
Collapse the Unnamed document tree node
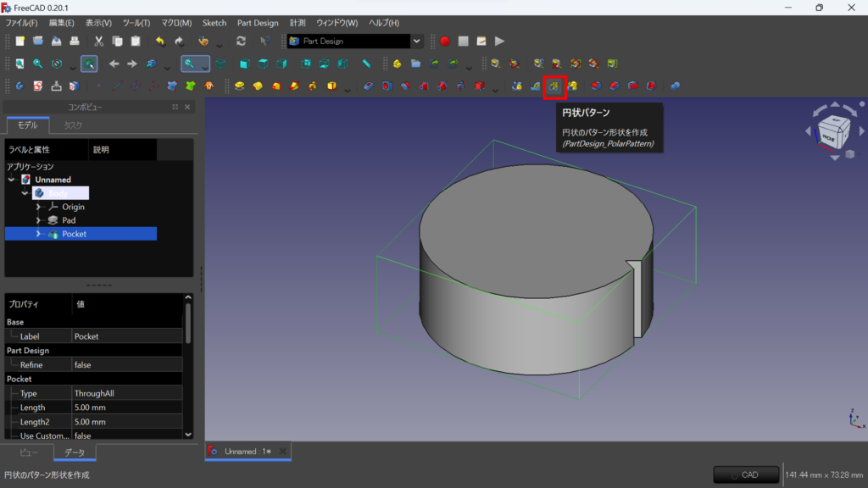(11, 180)
